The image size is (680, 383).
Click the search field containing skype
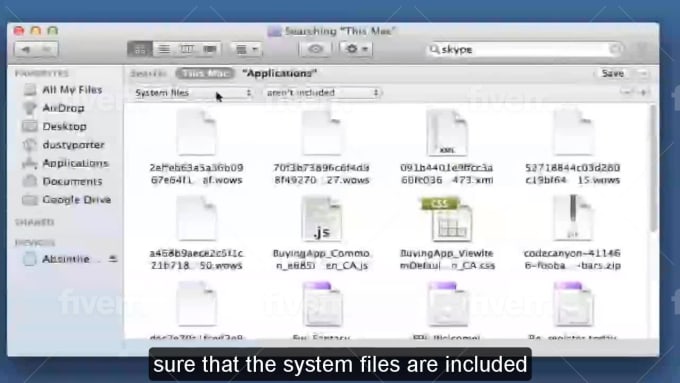click(525, 49)
